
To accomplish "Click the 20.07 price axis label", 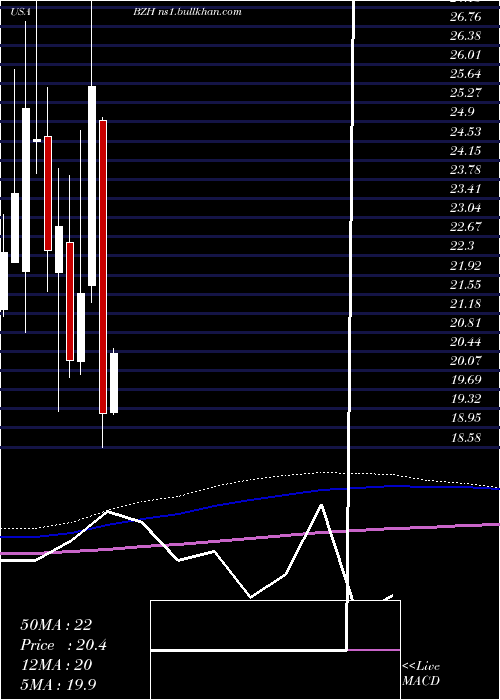I will [466, 361].
